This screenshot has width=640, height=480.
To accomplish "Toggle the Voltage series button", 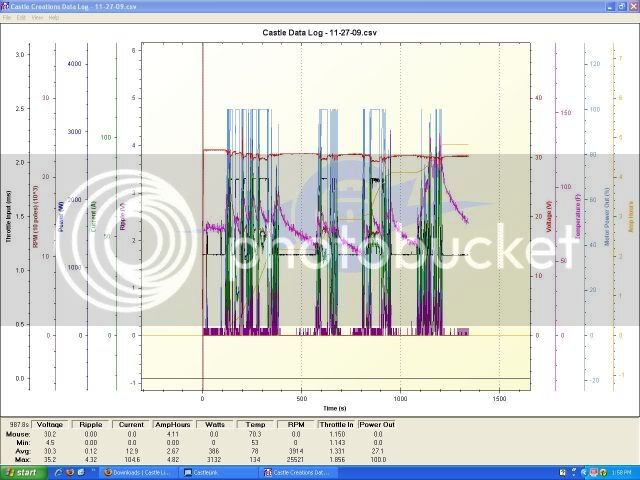I will point(50,424).
